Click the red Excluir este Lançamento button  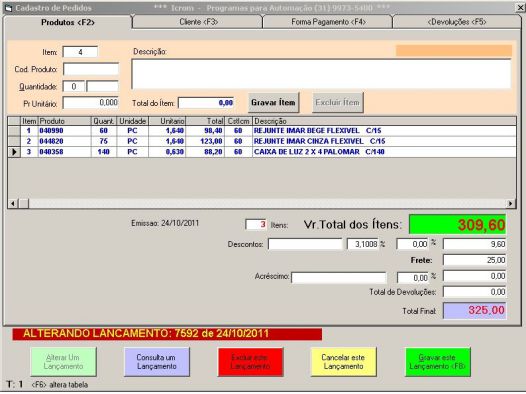pyautogui.click(x=250, y=362)
